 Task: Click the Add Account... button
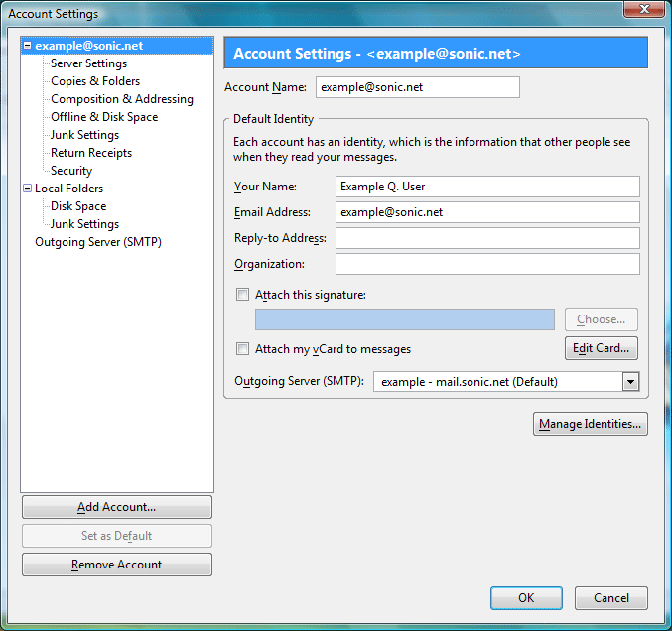(116, 507)
